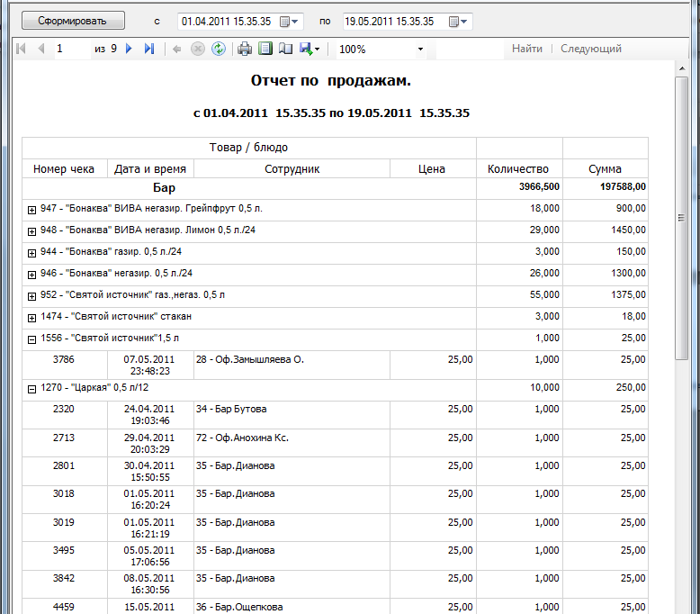Screen dimensions: 700x614
Task: Click report title Отчет по продажам
Action: pyautogui.click(x=331, y=80)
